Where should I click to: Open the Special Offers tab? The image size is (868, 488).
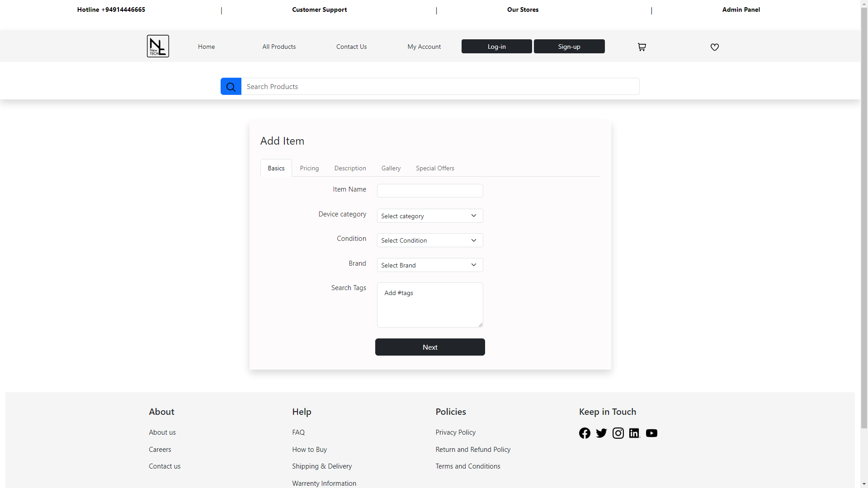[435, 169]
